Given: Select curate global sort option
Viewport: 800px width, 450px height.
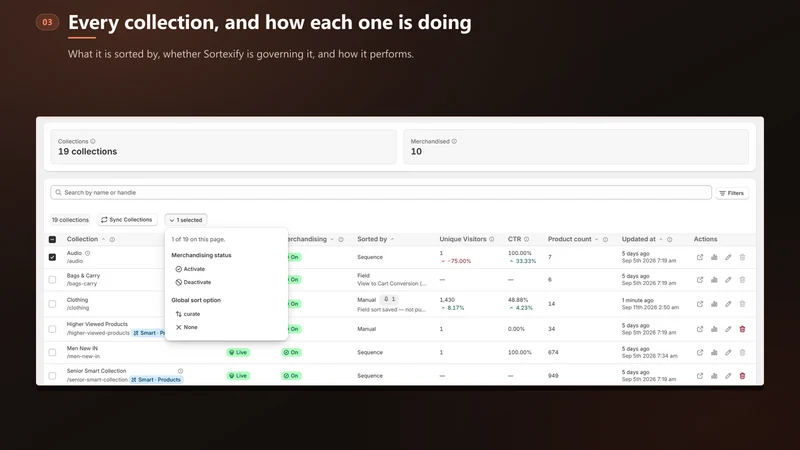Looking at the screenshot, I should 188,314.
